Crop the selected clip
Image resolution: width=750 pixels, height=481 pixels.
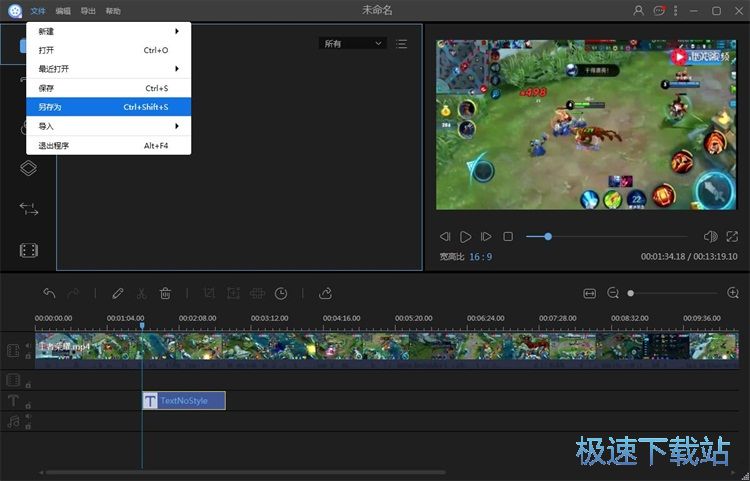209,293
